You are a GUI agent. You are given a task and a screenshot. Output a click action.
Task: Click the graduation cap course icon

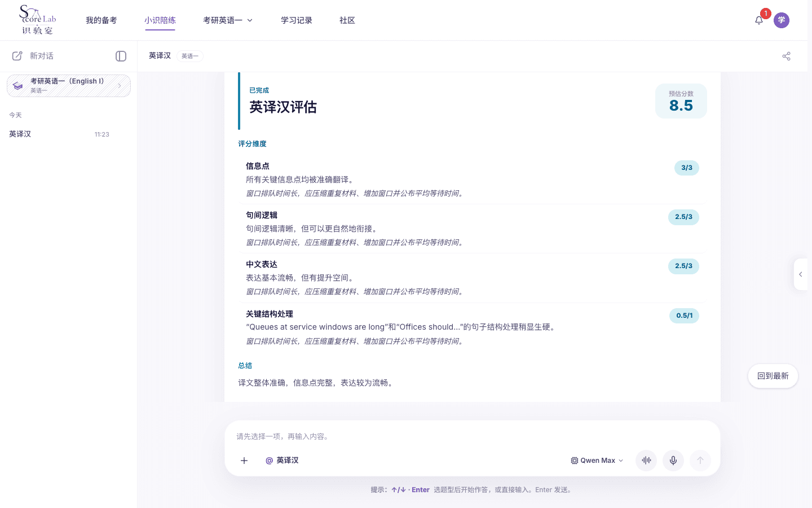pyautogui.click(x=18, y=86)
